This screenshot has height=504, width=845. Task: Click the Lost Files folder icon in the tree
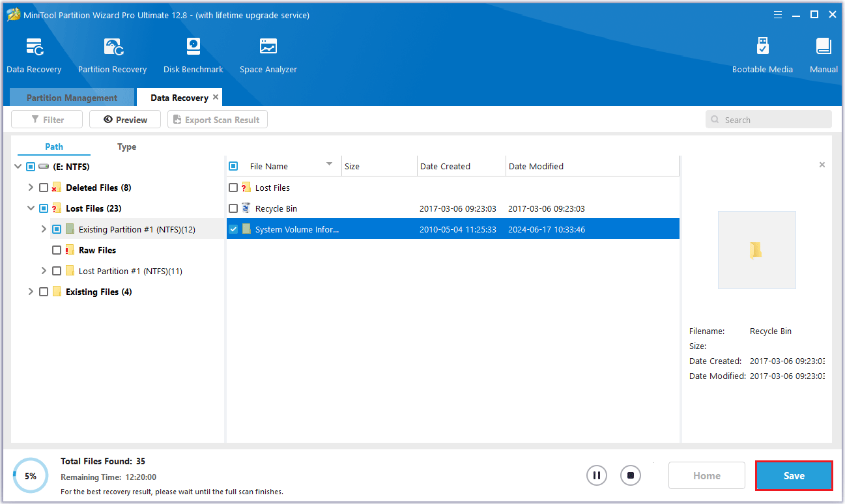point(57,208)
